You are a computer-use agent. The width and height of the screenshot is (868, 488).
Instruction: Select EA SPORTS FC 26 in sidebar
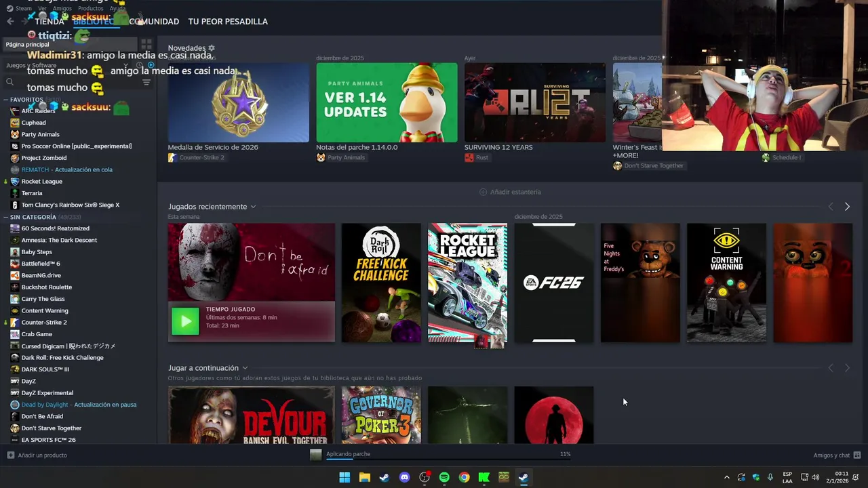(x=48, y=440)
